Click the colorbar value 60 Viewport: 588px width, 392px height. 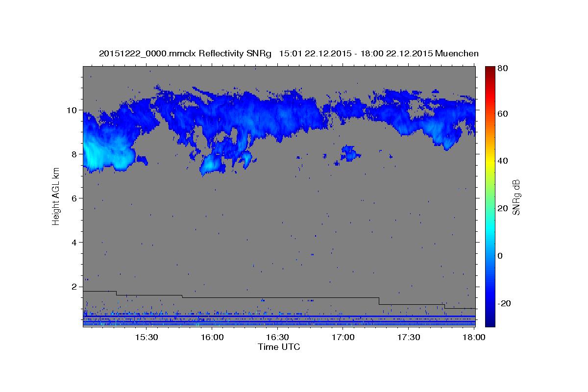click(502, 114)
